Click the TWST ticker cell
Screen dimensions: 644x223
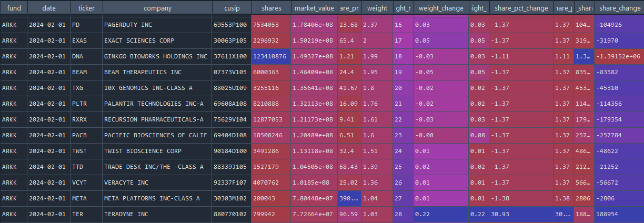point(86,151)
